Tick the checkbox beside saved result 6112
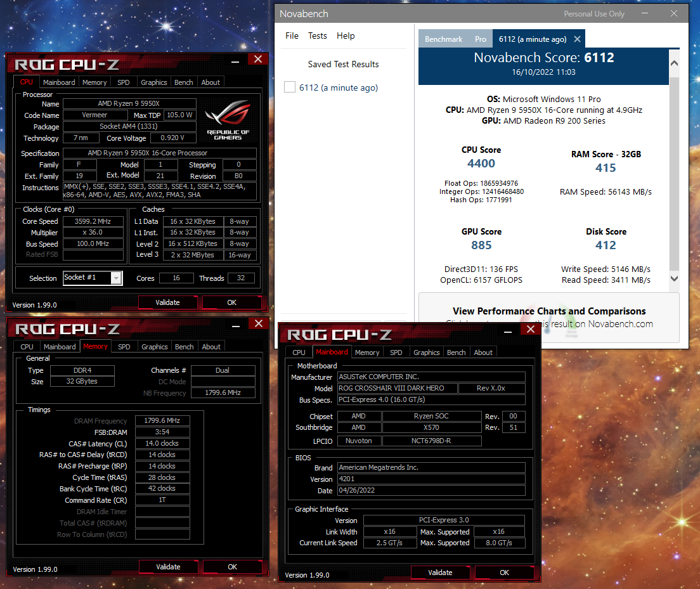This screenshot has height=589, width=700. coord(290,87)
